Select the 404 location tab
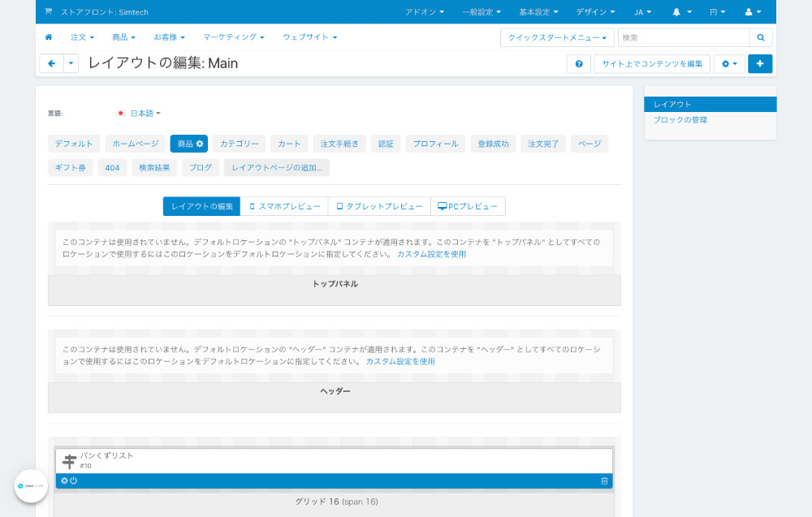 [x=112, y=168]
